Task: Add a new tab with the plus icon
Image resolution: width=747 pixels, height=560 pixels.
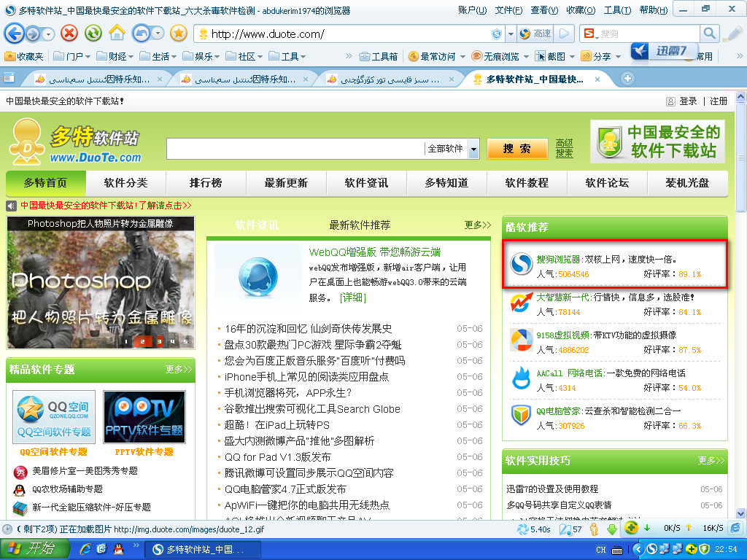Action: tap(627, 79)
